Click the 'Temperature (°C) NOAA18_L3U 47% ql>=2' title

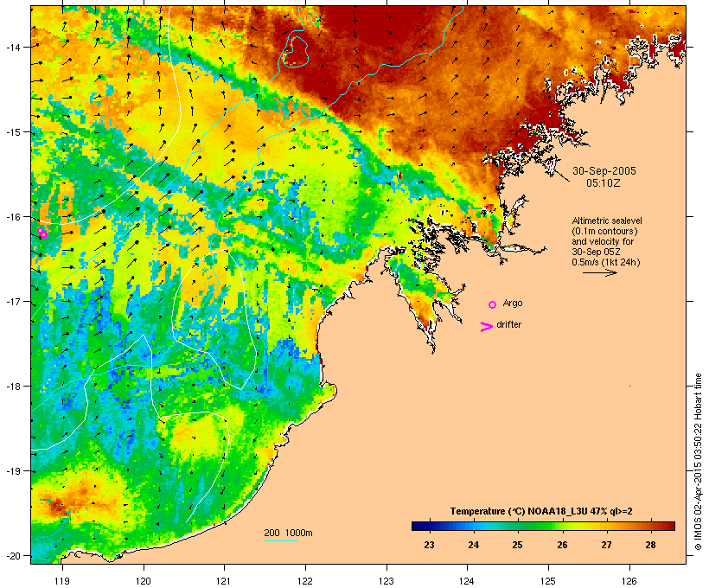(x=541, y=511)
